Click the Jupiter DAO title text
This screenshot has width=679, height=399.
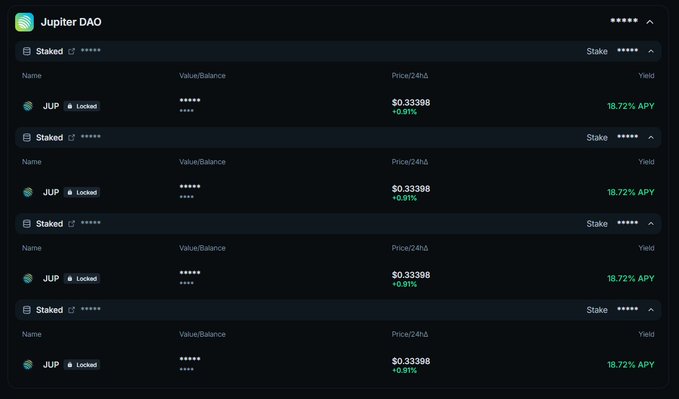tap(71, 22)
